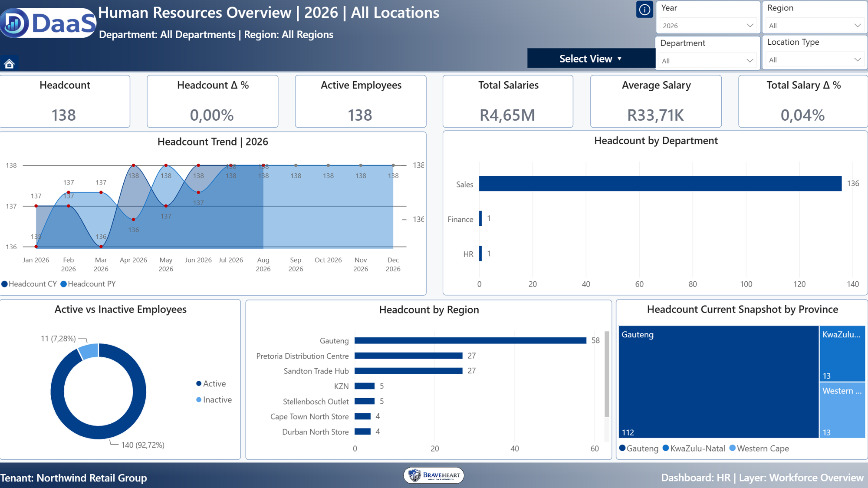The height and width of the screenshot is (488, 868).
Task: Click the Dashboard: HR | Layer footer text
Action: [x=762, y=478]
